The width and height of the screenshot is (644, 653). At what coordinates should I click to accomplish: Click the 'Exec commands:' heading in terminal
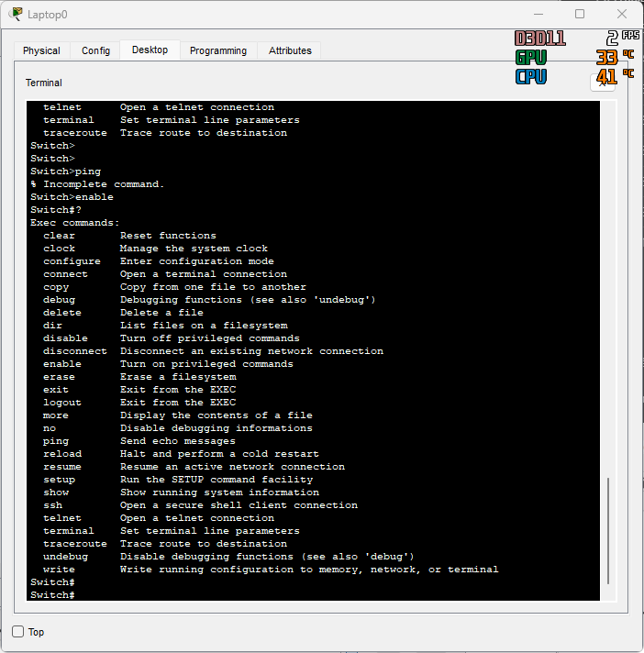[x=74, y=223]
